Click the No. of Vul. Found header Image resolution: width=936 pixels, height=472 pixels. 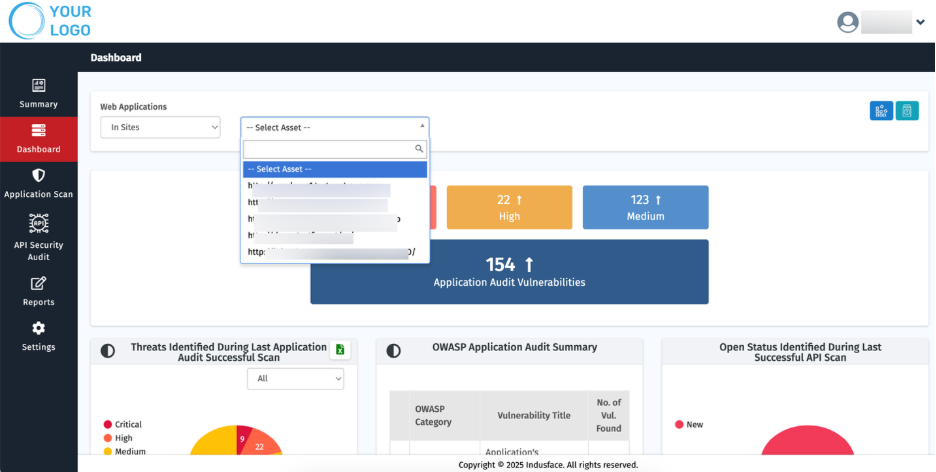tap(608, 415)
